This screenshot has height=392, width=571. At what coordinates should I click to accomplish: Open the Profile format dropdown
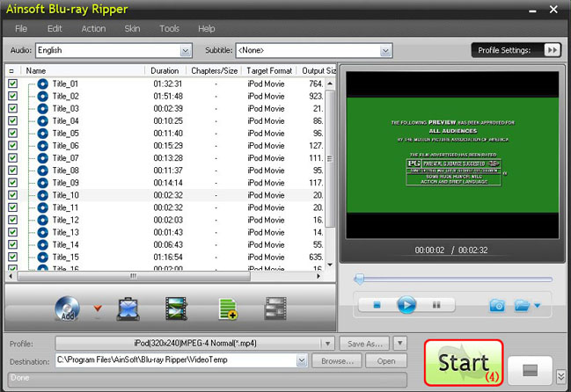click(x=328, y=343)
